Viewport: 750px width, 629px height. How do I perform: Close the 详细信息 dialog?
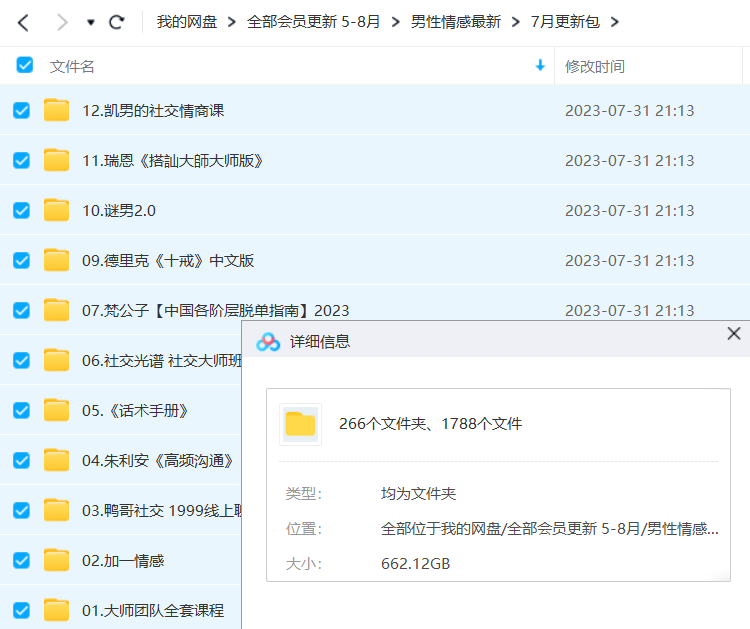[x=733, y=334]
